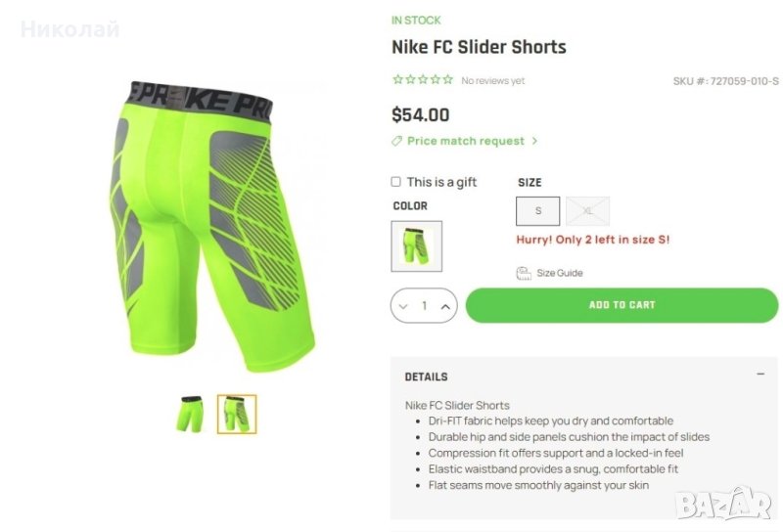Show the back view thumbnail

[237, 414]
